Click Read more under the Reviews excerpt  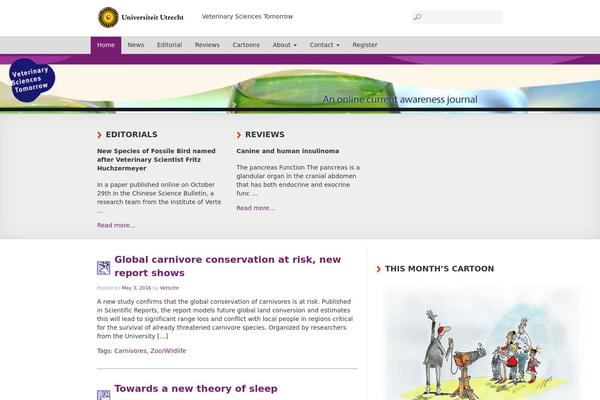[x=255, y=208]
